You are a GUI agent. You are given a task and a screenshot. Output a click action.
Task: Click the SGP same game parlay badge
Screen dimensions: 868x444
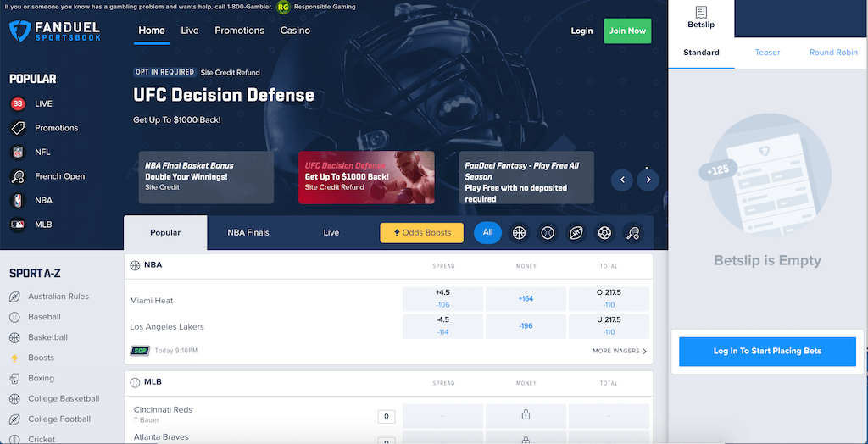tap(140, 351)
